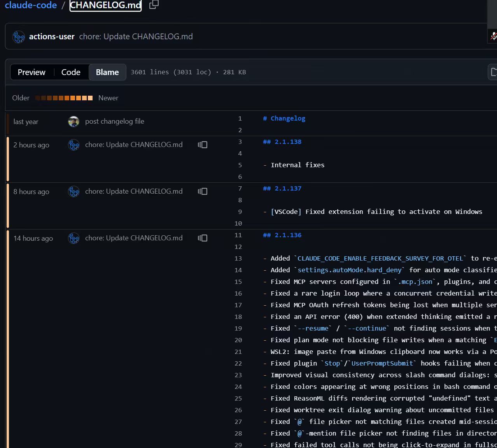The image size is (497, 448).
Task: Click the 'Fixed an API error (400)' line
Action: tap(380, 317)
